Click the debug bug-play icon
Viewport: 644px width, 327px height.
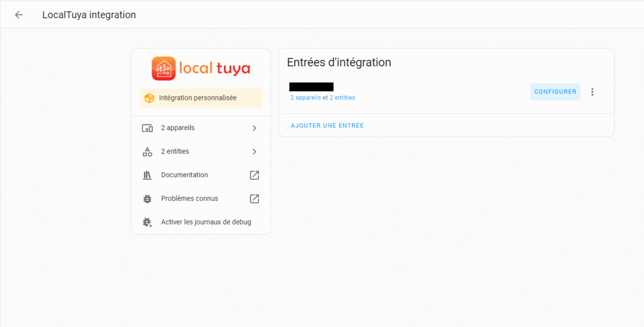pyautogui.click(x=147, y=222)
